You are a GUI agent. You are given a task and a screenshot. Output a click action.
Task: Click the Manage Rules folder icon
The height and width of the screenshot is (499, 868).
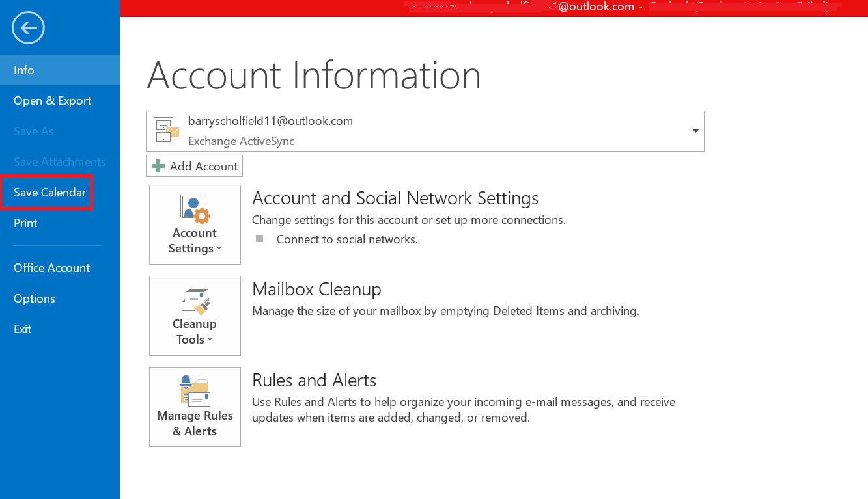(x=195, y=392)
